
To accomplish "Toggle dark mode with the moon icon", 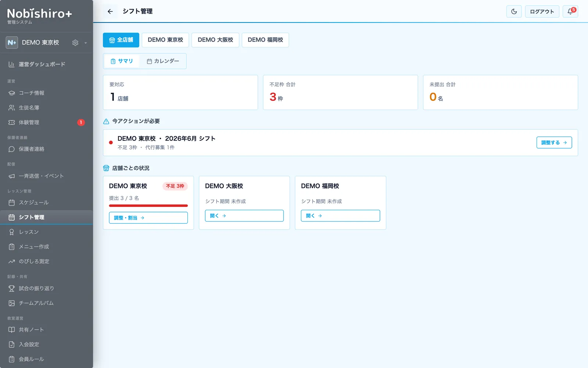I will coord(514,11).
